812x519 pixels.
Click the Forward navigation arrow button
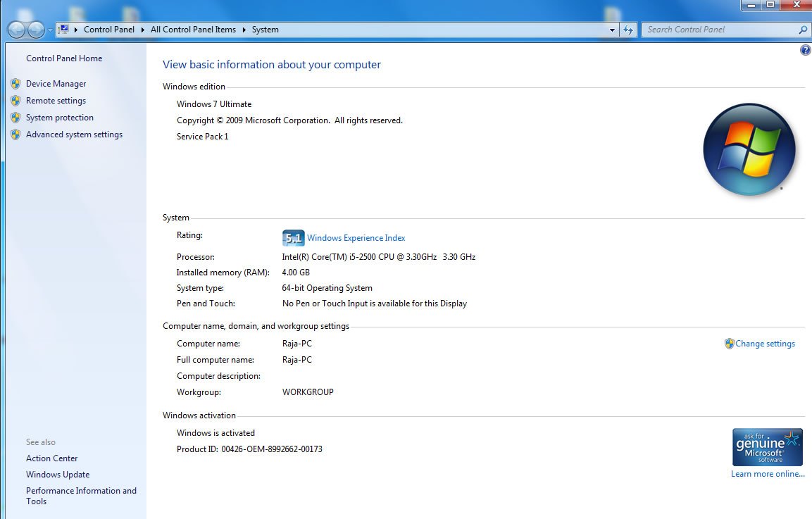point(36,30)
